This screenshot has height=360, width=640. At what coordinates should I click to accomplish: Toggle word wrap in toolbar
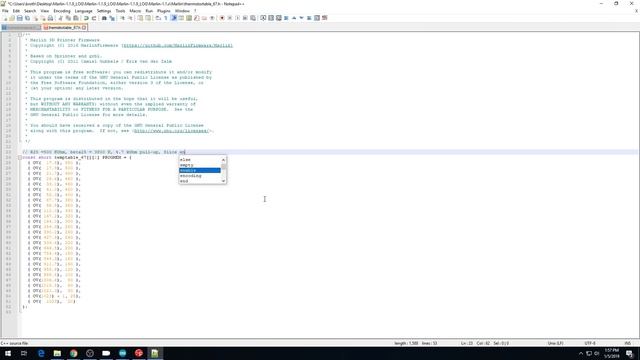click(x=158, y=18)
